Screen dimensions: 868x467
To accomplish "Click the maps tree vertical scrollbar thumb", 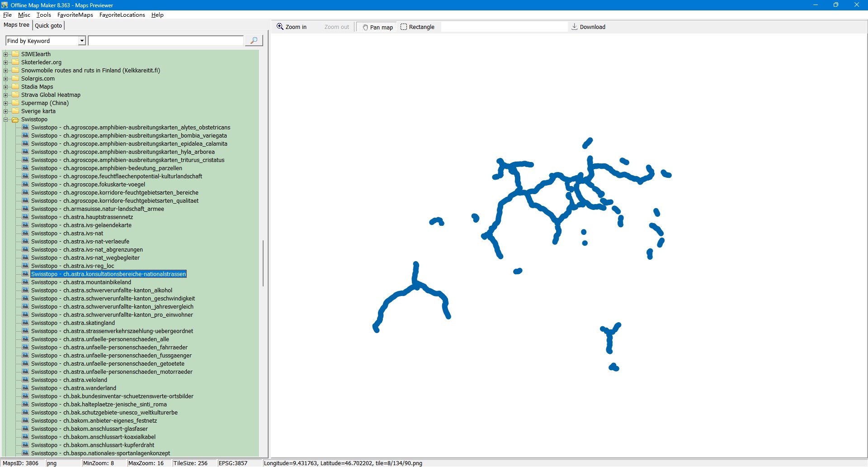I will click(x=263, y=263).
